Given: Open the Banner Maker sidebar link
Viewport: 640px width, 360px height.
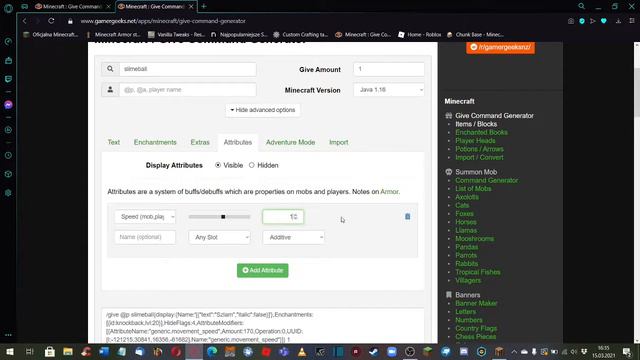Looking at the screenshot, I should 476,303.
